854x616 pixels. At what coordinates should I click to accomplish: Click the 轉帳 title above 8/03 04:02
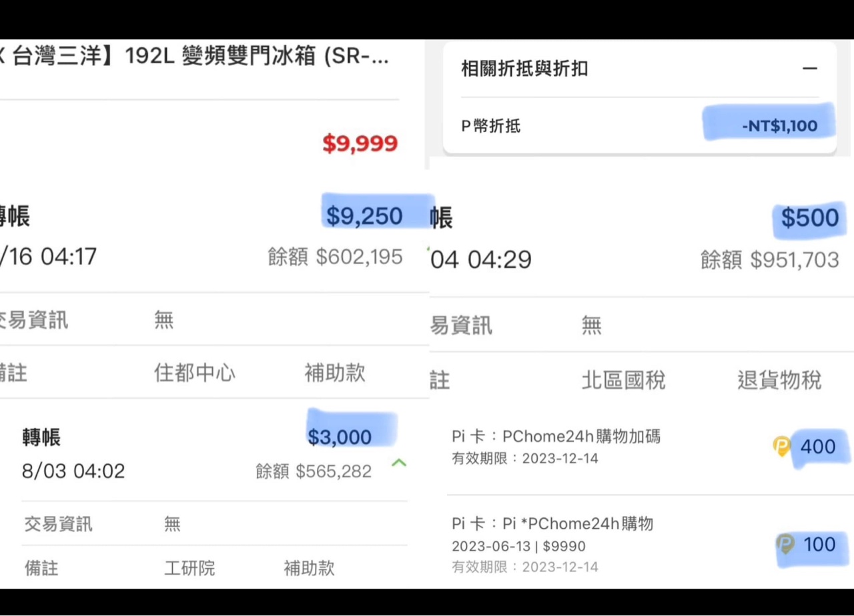41,437
